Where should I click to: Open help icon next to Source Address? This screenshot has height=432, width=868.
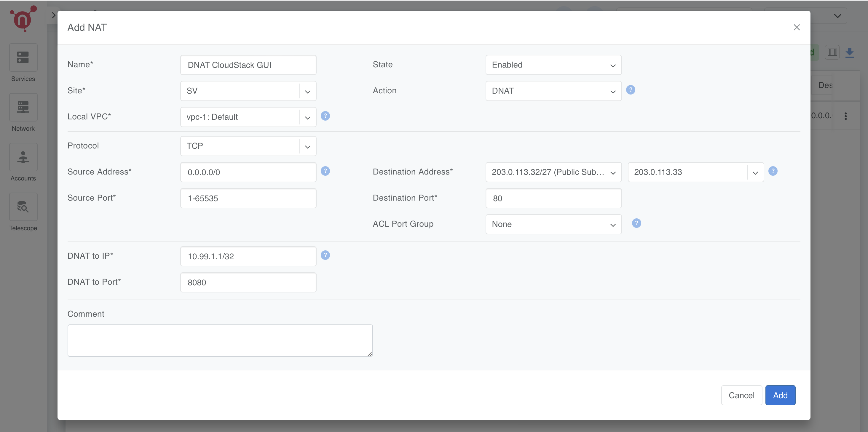coord(325,171)
